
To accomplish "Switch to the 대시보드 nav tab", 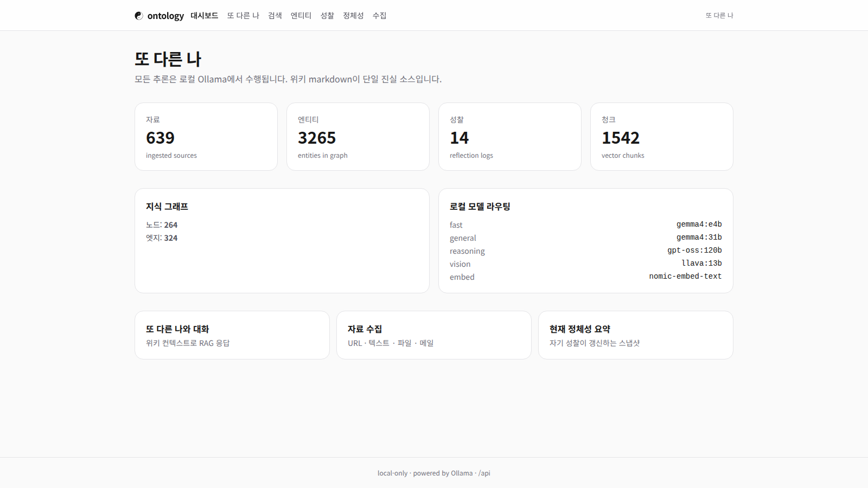I will [204, 16].
